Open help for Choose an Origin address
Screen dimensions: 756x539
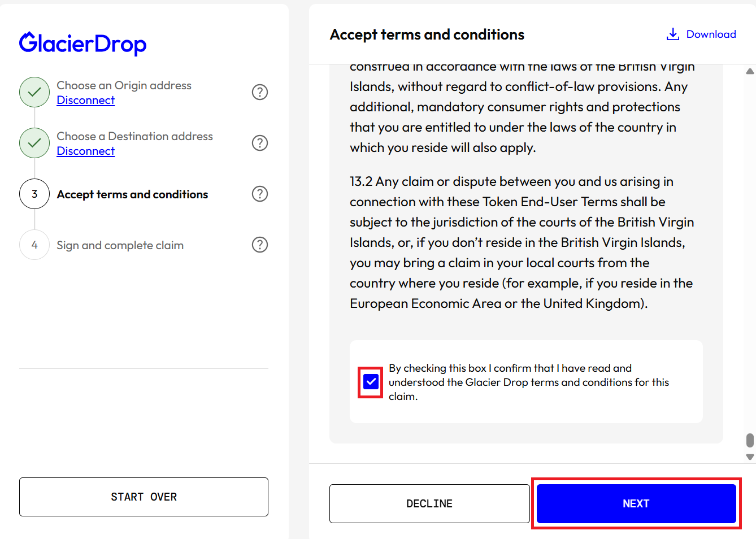point(259,92)
